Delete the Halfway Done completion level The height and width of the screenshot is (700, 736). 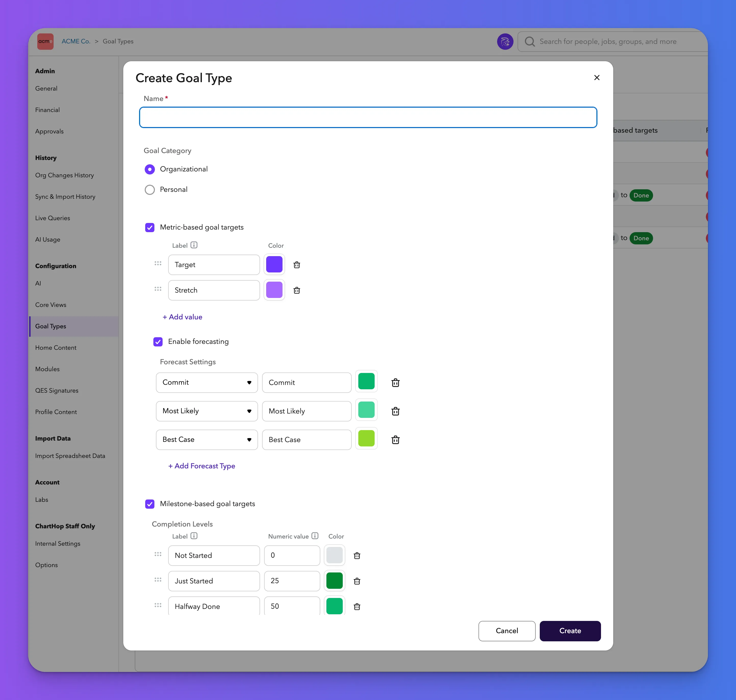[357, 606]
